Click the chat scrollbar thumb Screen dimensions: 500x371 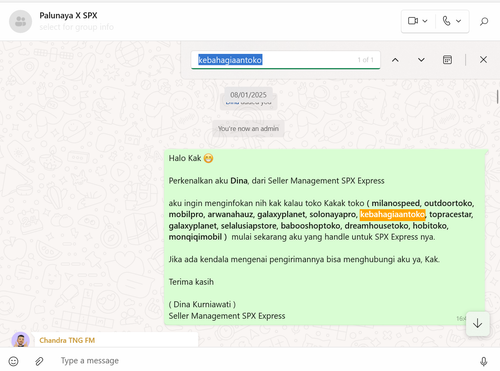click(x=497, y=97)
